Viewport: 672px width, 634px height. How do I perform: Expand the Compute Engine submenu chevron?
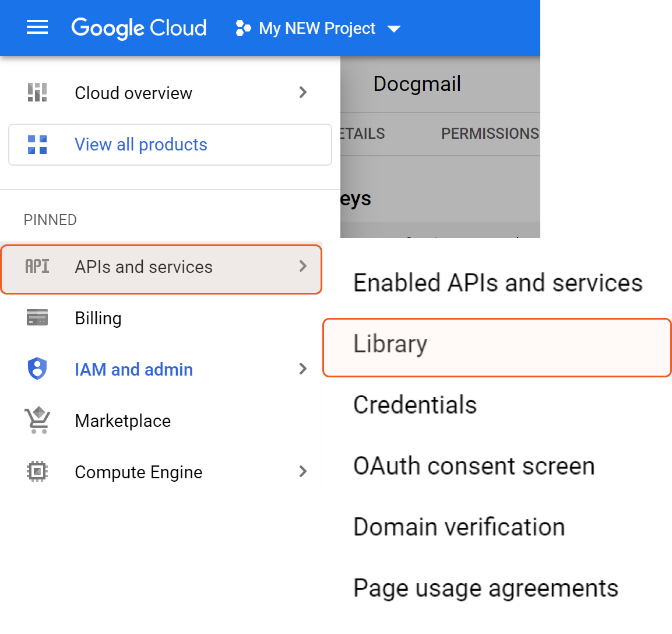pyautogui.click(x=302, y=471)
